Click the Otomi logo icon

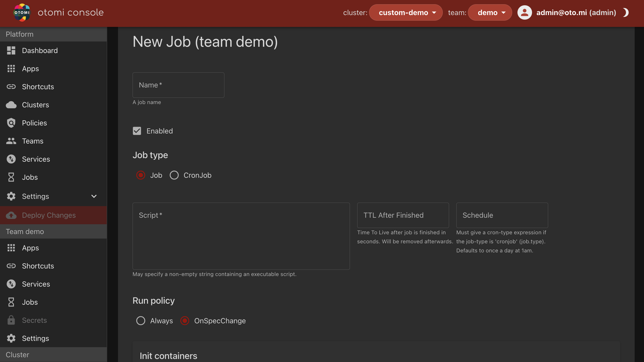(x=22, y=13)
